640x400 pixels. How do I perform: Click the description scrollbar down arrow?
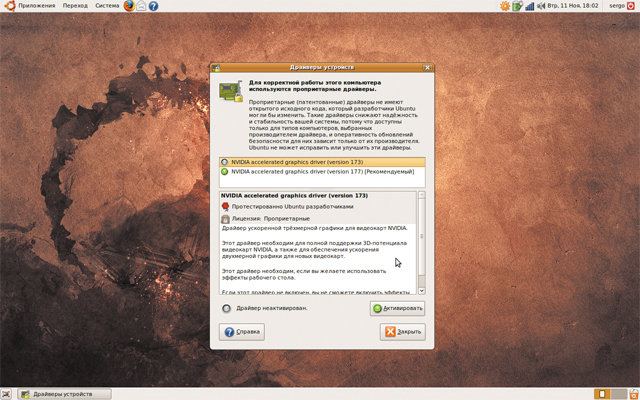coord(422,291)
